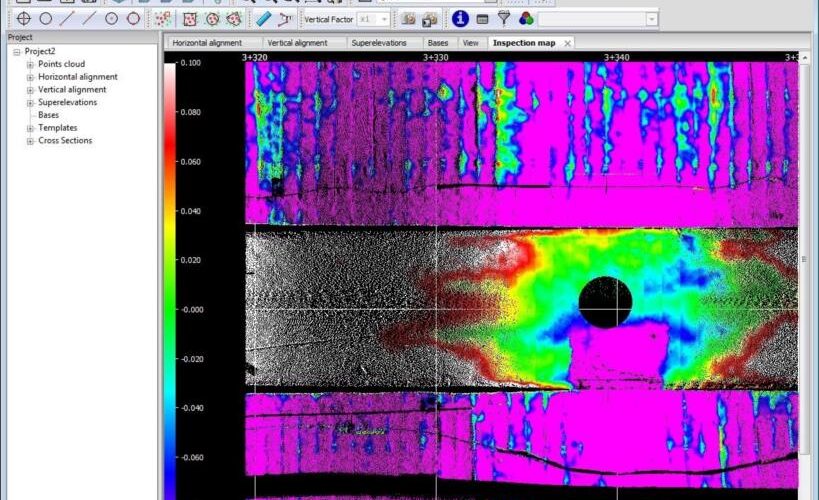
Task: Expand the Points cloud tree node
Action: tap(30, 64)
